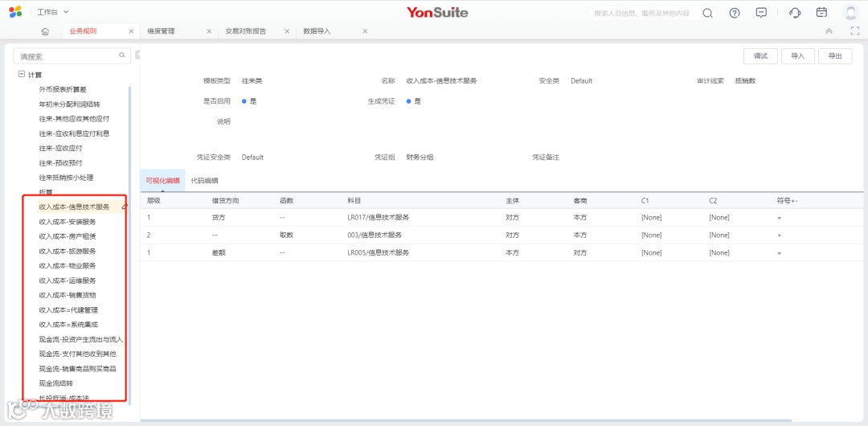Select tree item 收入成本-房产租赁
The height and width of the screenshot is (426, 868).
[x=67, y=236]
